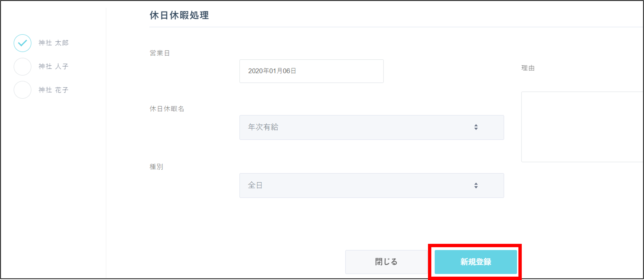Click the 神社 太郎 name label
The height and width of the screenshot is (280, 644).
53,43
